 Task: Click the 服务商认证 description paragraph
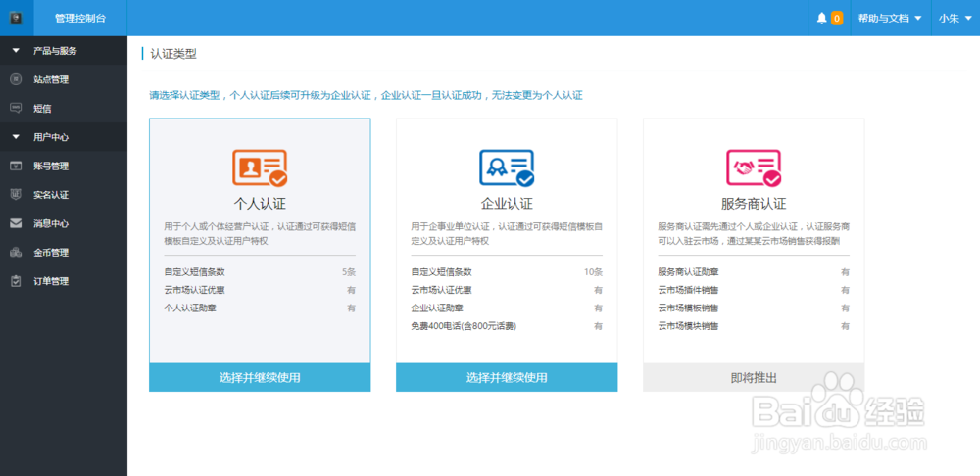click(754, 233)
